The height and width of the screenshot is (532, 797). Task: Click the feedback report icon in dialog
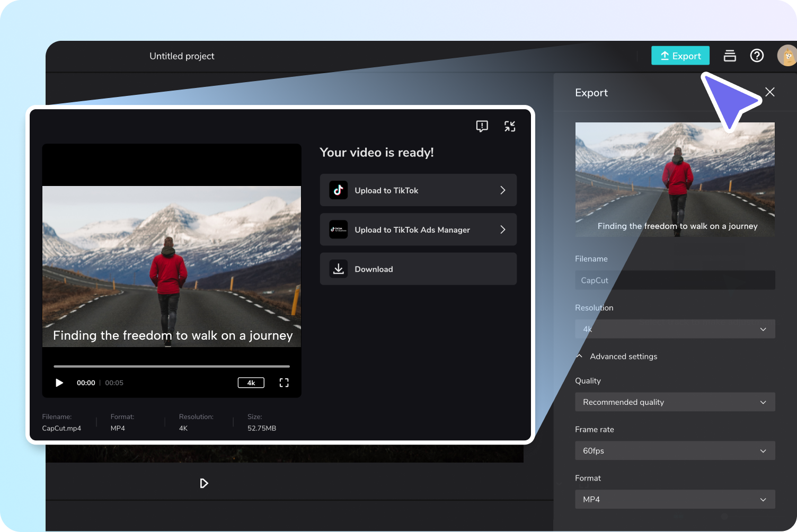coord(482,126)
